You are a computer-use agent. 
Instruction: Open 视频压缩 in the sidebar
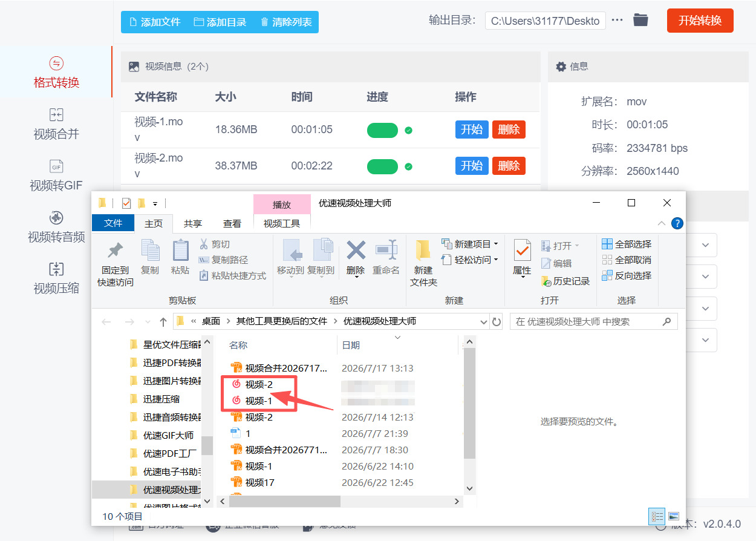[x=56, y=278]
